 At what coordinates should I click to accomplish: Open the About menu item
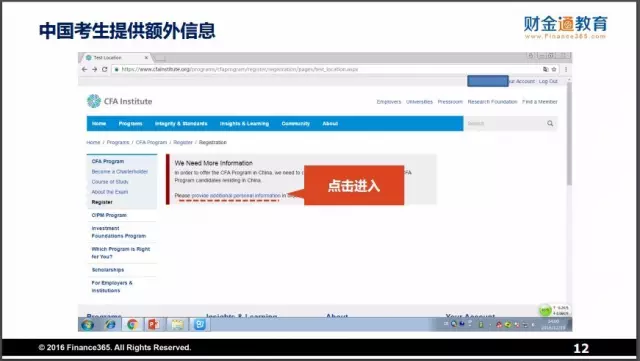click(330, 123)
